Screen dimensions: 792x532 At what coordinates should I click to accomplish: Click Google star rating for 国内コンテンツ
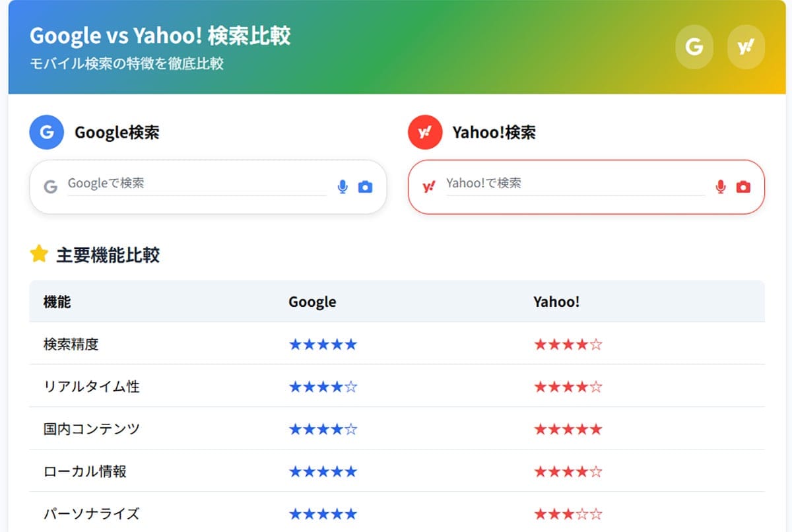click(323, 429)
